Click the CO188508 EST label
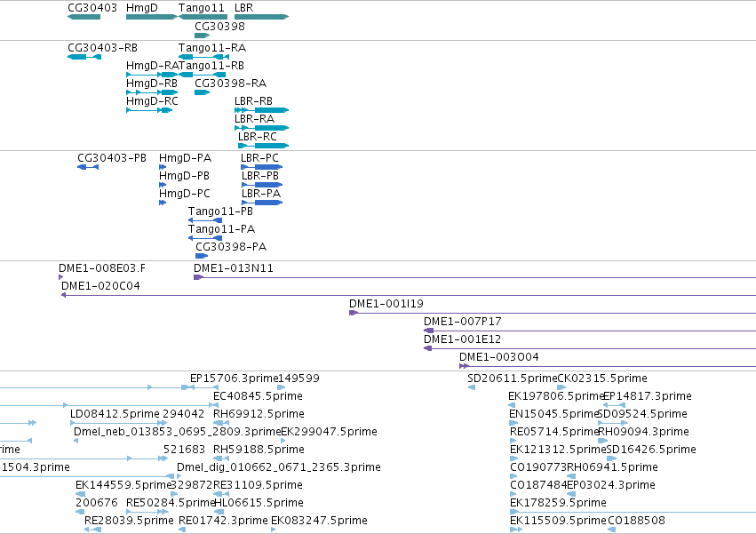 click(636, 522)
